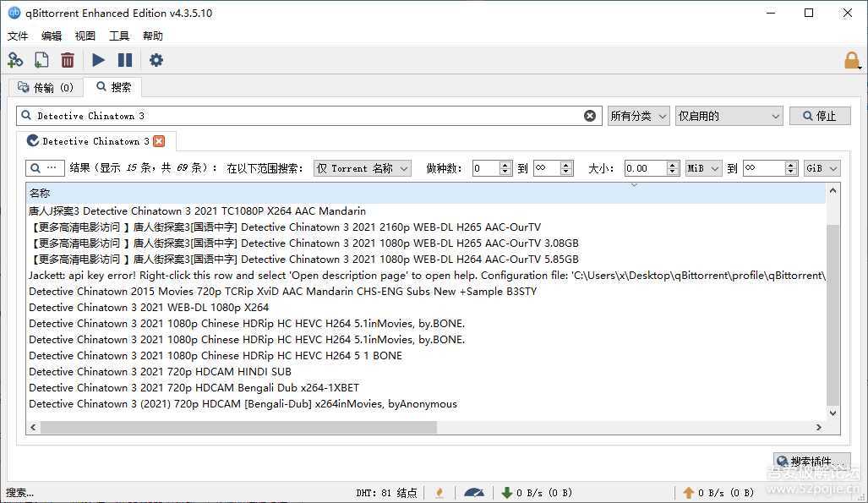Click the filter magnifier icon in results
This screenshot has height=503, width=868.
pos(35,168)
